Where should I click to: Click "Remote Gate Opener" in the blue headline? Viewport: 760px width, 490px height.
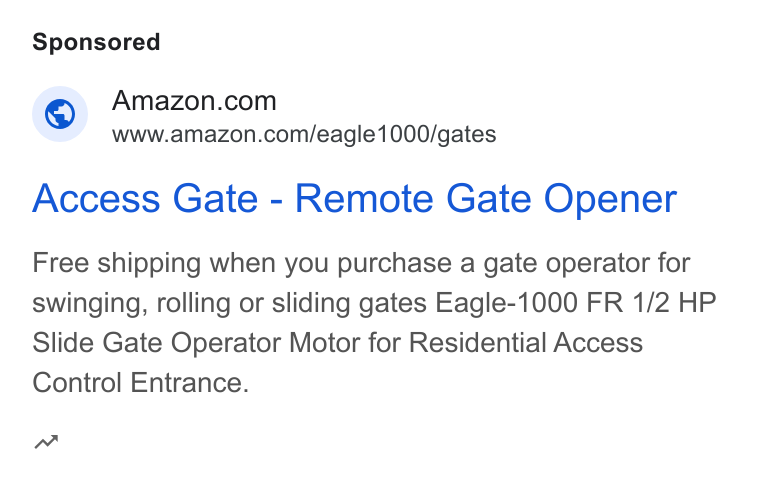click(x=486, y=199)
